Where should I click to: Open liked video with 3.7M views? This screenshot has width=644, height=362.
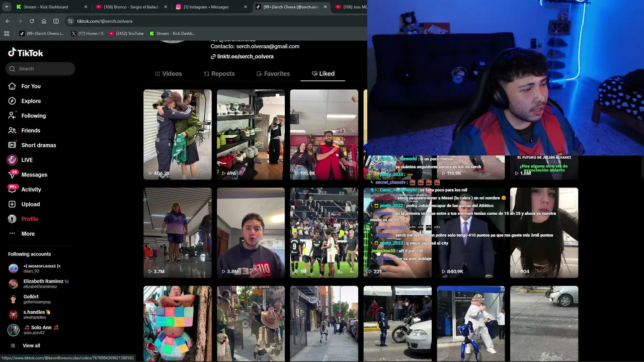coord(178,233)
